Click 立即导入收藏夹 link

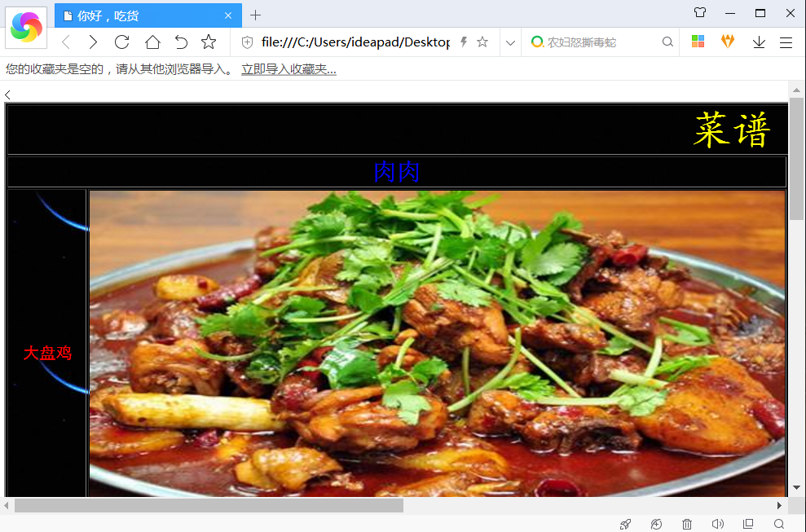(288, 69)
